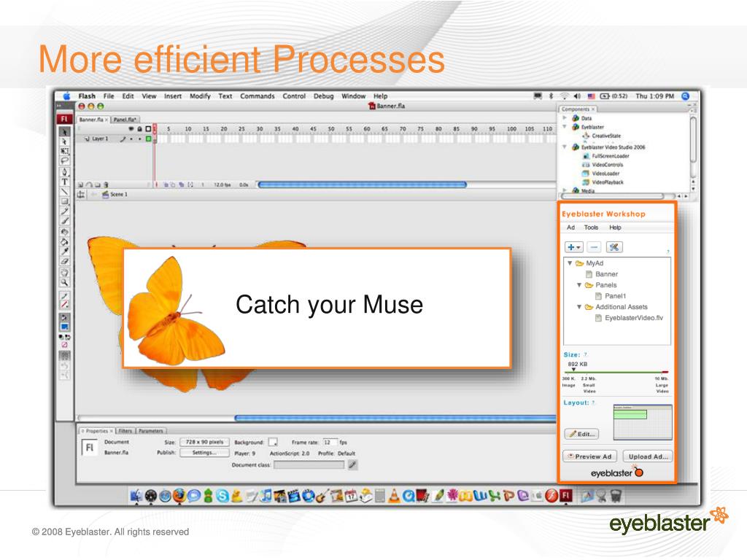747x560 pixels.
Task: Select the Selection arrow tool
Action: [x=64, y=131]
